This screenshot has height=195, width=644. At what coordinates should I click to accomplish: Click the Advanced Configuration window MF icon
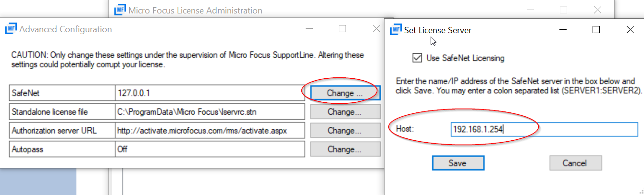click(x=11, y=29)
